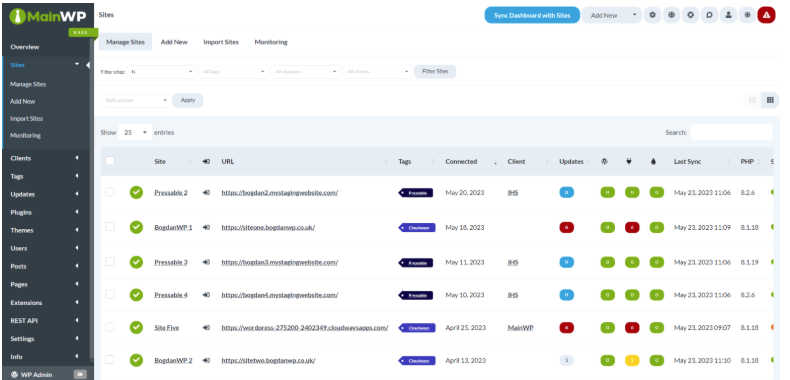Viewport: 790px width, 380px height.
Task: Open the MainWP client link
Action: 520,328
